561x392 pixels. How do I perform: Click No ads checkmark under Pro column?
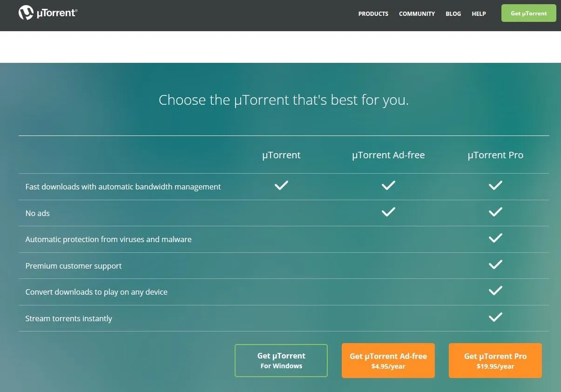click(495, 212)
